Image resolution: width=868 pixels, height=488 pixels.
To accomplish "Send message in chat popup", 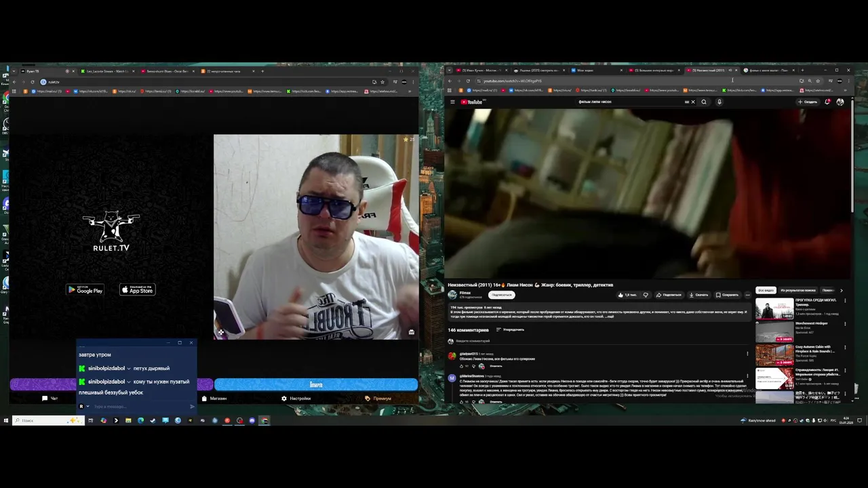I will pos(192,407).
